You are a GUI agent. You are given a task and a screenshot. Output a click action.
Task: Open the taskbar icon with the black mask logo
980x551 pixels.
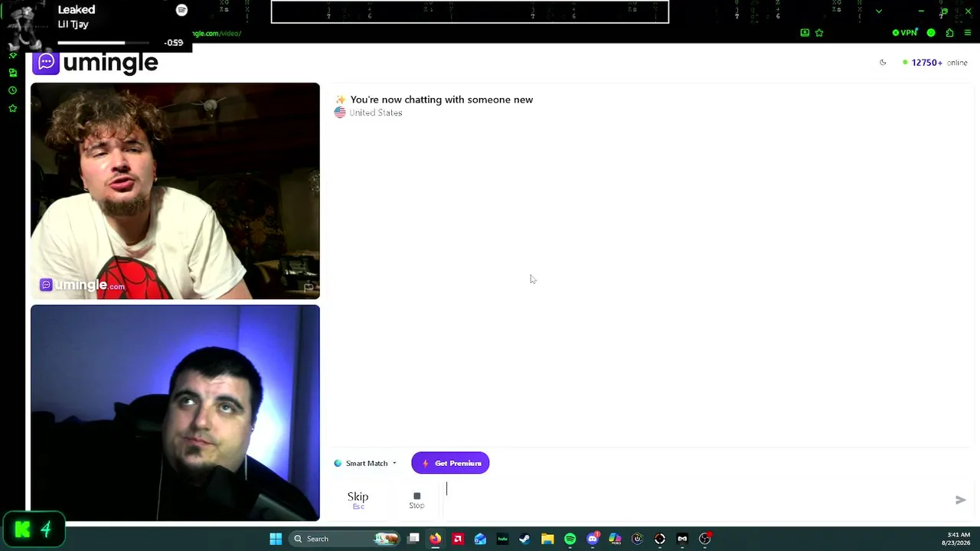pyautogui.click(x=682, y=539)
